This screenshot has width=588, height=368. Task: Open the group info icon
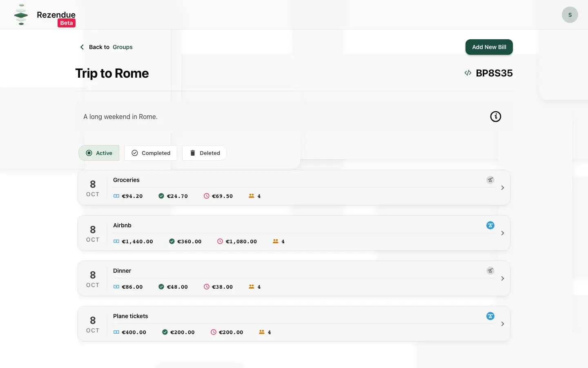pos(495,117)
